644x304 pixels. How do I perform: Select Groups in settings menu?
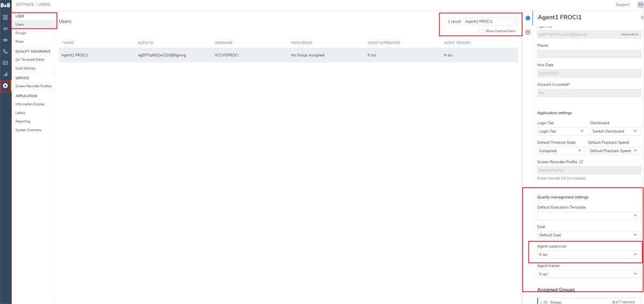click(x=21, y=33)
